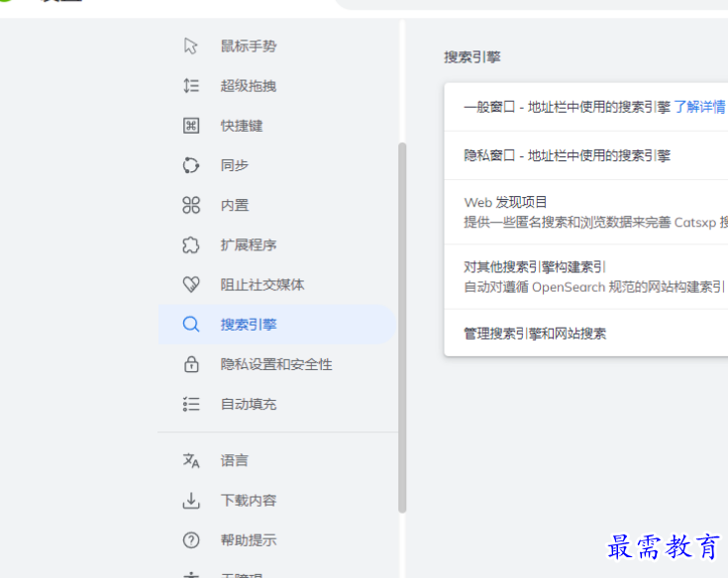Click the autofill list icon
Image resolution: width=728 pixels, height=578 pixels.
point(191,404)
